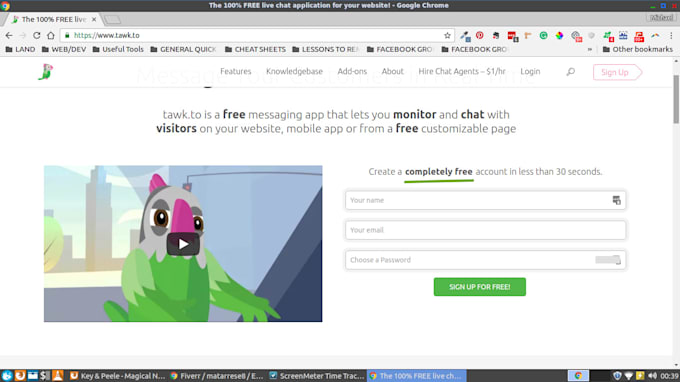Screen dimensions: 680x382
Task: Open the Chrome three-dot menu
Action: coord(671,36)
